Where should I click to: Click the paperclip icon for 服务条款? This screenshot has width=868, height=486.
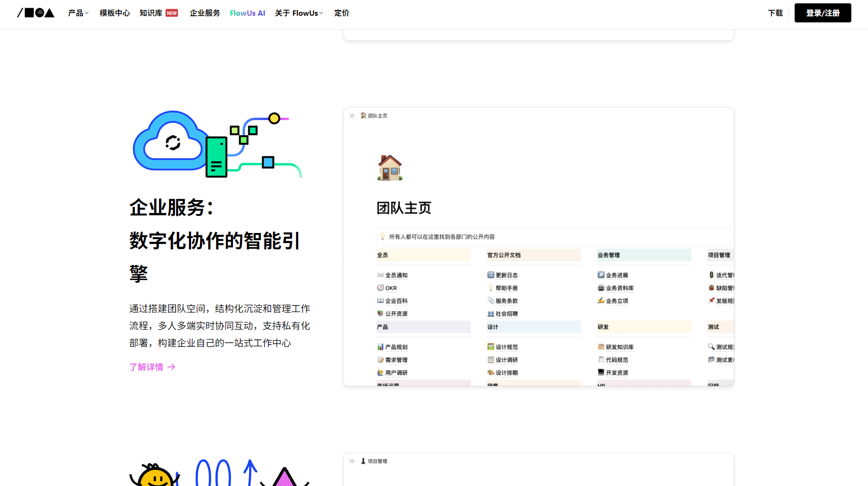pos(490,301)
